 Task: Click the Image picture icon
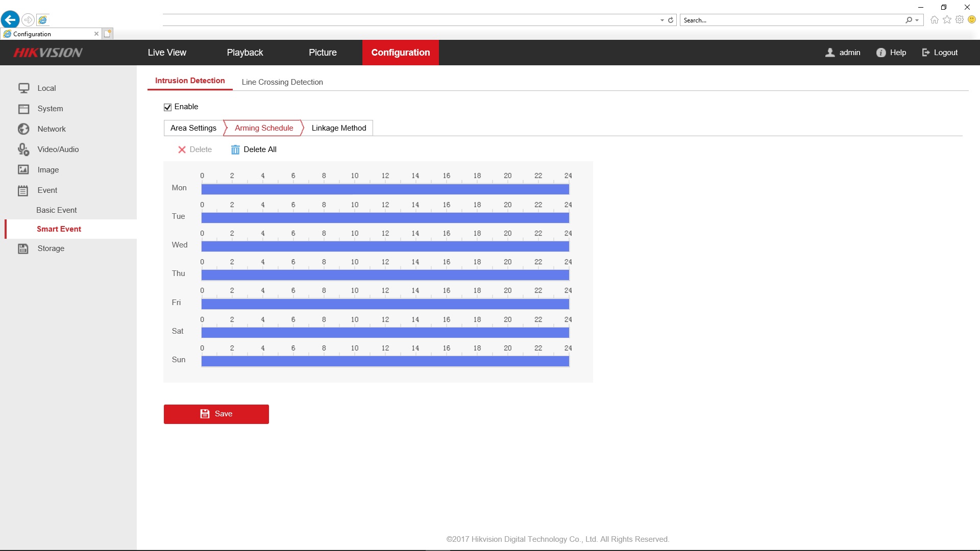(23, 170)
